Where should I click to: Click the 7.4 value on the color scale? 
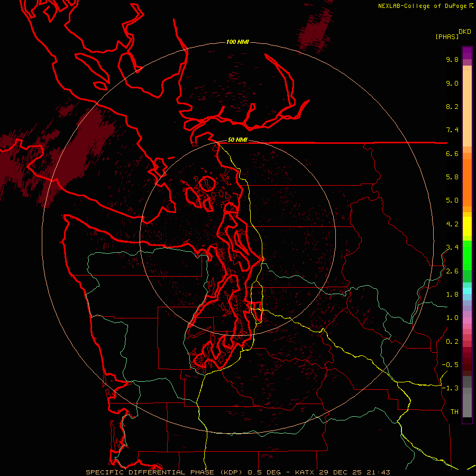tap(452, 130)
